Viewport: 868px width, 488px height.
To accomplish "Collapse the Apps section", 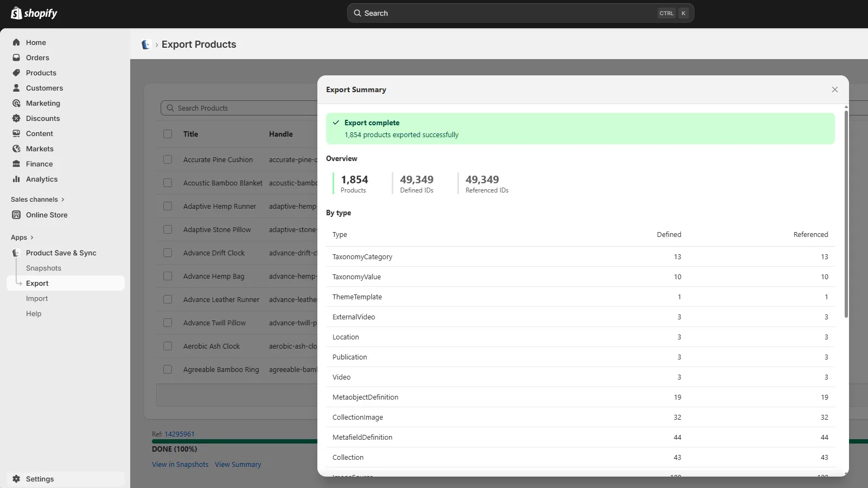I will (x=21, y=237).
